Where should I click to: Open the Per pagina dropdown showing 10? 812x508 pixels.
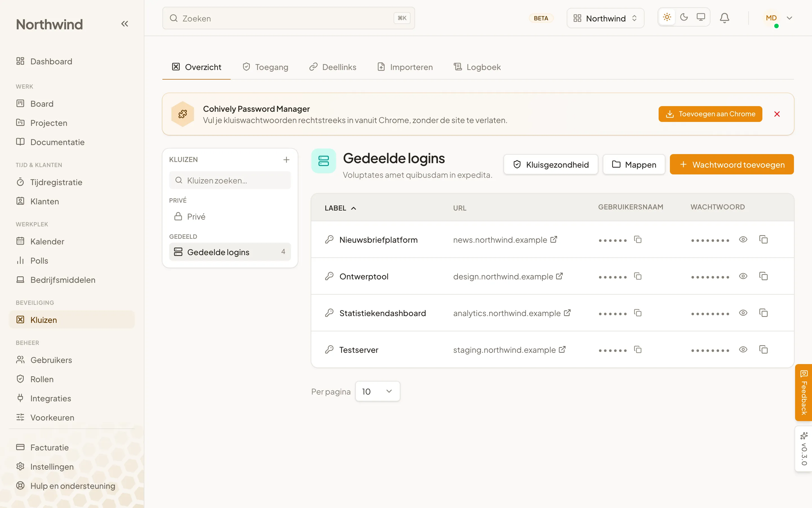tap(378, 391)
